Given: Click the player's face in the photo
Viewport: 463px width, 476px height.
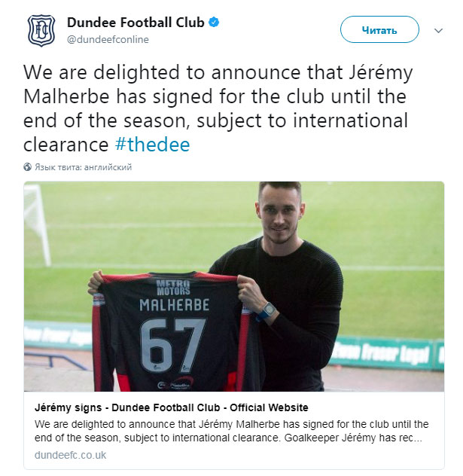Looking at the screenshot, I should 280,217.
